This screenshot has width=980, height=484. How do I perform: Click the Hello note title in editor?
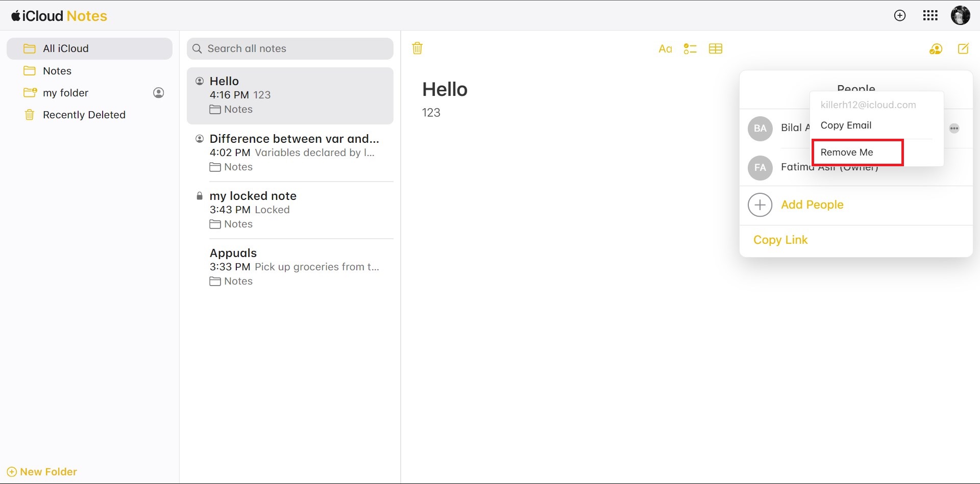[445, 89]
